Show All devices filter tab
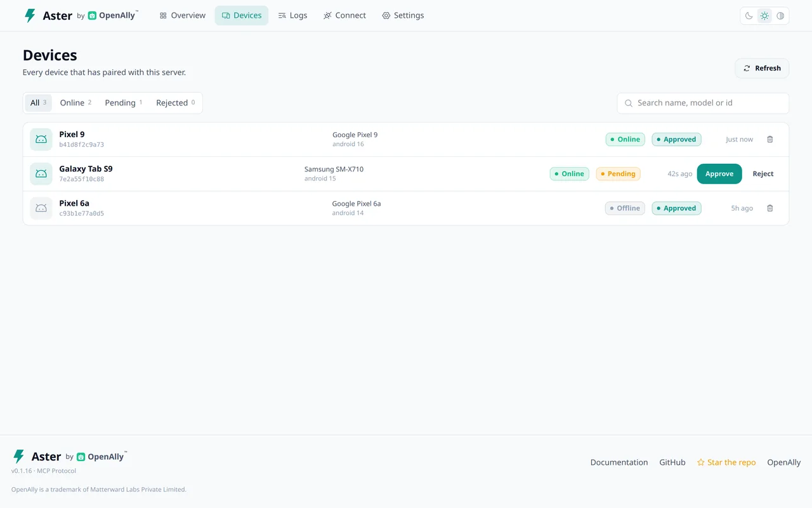The height and width of the screenshot is (508, 812). tap(38, 103)
